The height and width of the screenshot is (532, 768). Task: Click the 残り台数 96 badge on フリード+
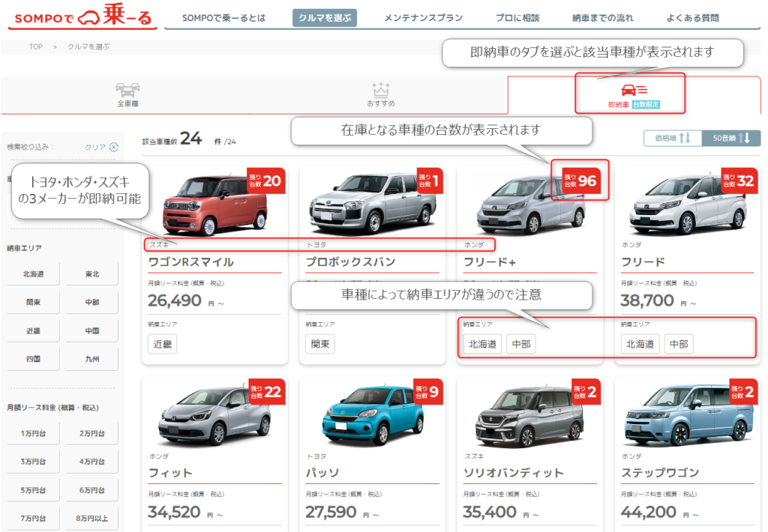(x=581, y=181)
